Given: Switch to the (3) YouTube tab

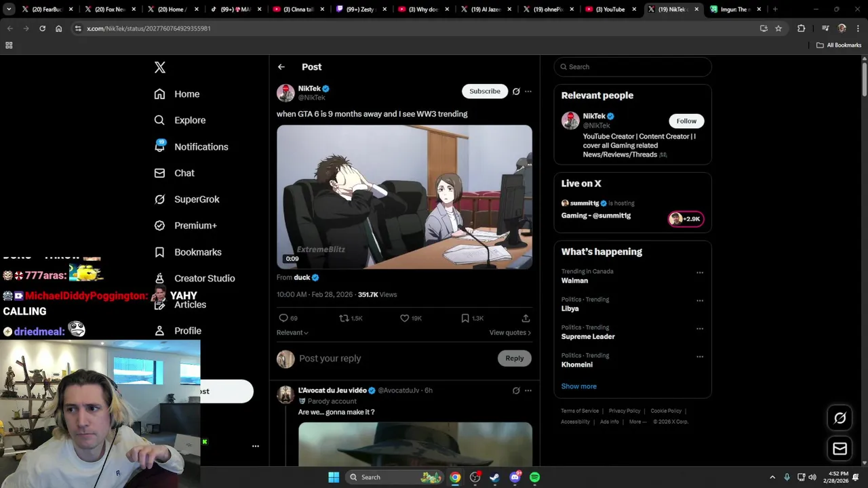Looking at the screenshot, I should tap(610, 9).
